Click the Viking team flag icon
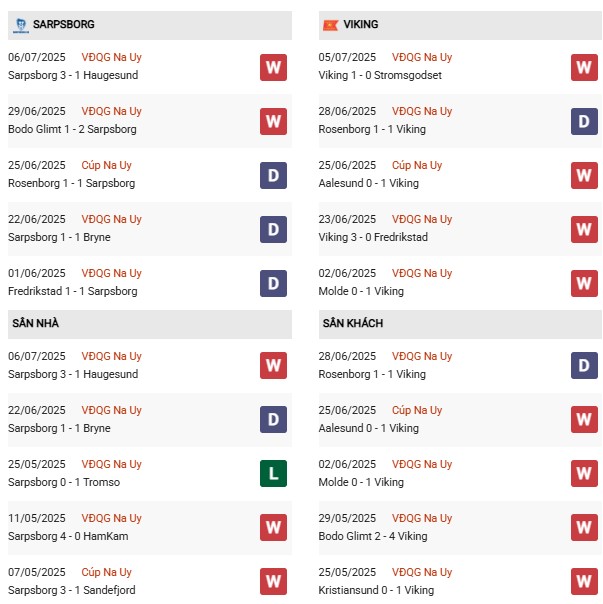Screen dimensions: 603x604 (330, 24)
